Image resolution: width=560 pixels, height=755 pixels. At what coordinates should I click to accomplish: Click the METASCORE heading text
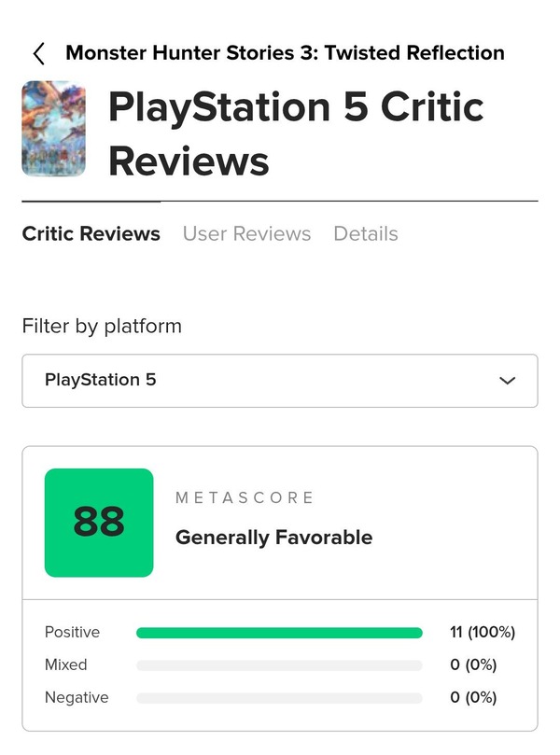(245, 498)
